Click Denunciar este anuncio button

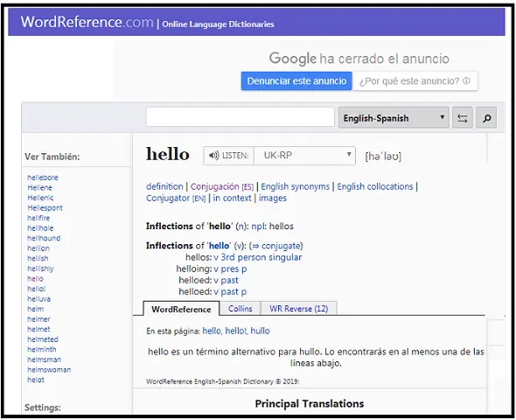point(296,81)
